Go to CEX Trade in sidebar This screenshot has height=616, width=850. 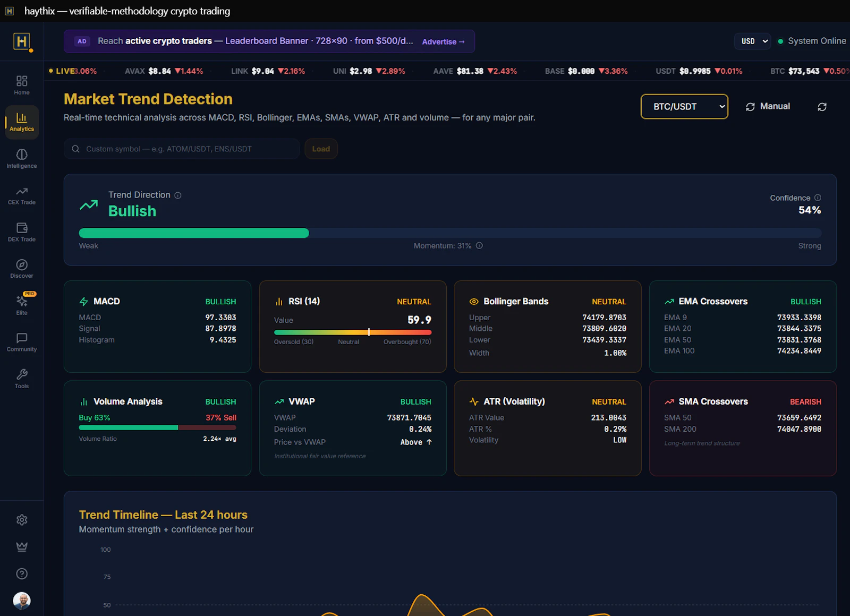pos(22,195)
